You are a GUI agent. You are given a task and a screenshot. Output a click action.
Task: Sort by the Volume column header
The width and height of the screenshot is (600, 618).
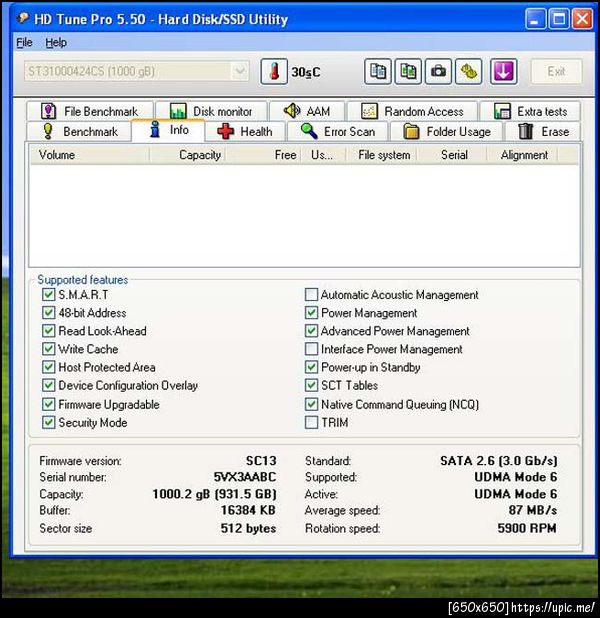(90, 154)
